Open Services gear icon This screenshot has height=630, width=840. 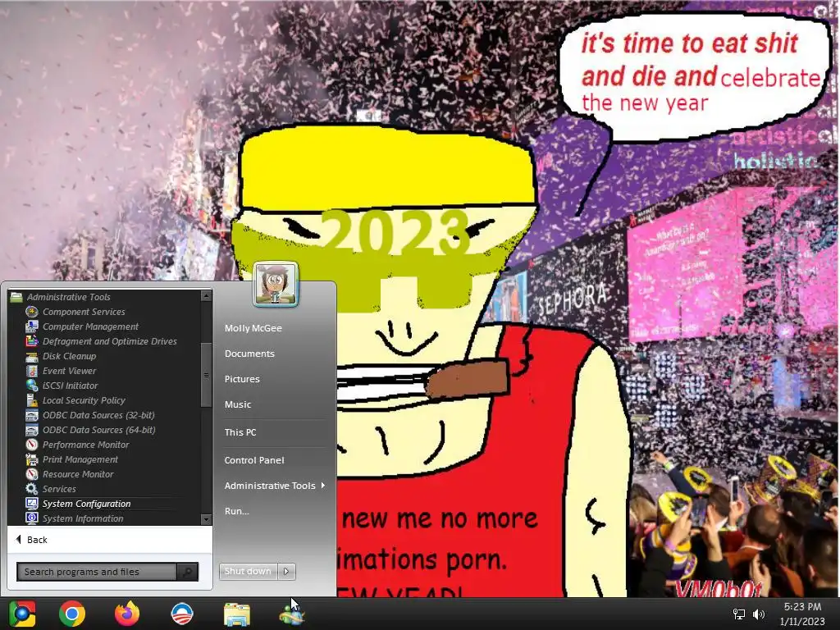pyautogui.click(x=32, y=489)
